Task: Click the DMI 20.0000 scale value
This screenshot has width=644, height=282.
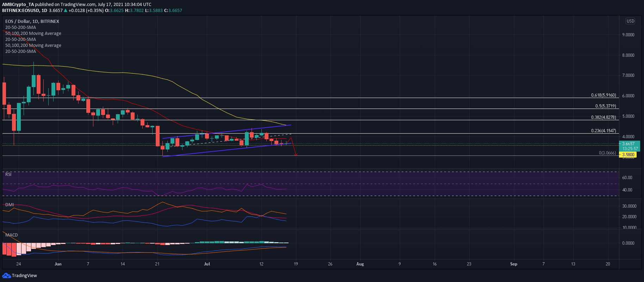Action: pyautogui.click(x=629, y=217)
